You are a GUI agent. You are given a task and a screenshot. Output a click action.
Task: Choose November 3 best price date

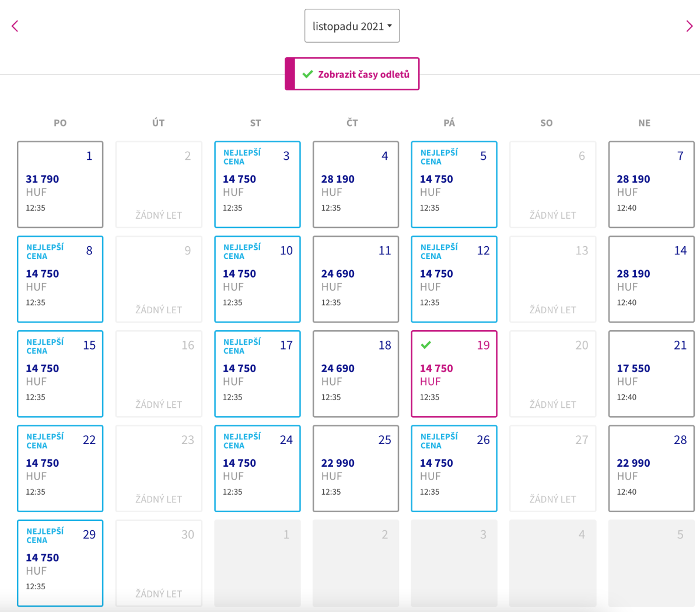click(x=257, y=184)
